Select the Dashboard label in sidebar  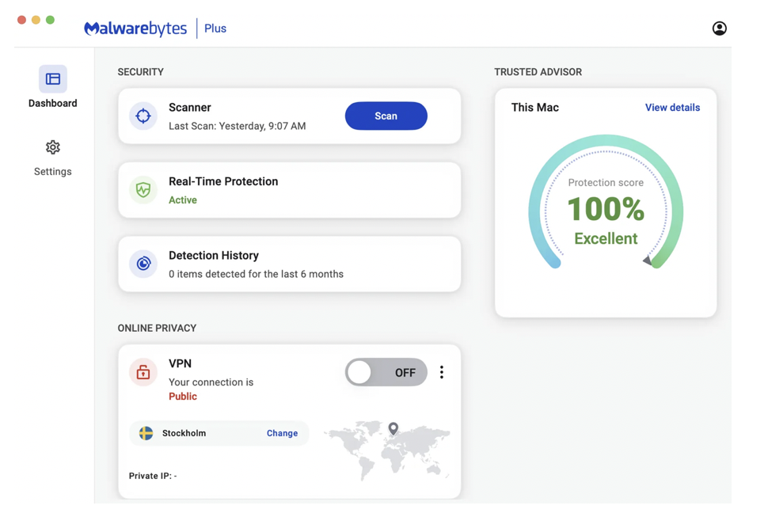point(53,104)
